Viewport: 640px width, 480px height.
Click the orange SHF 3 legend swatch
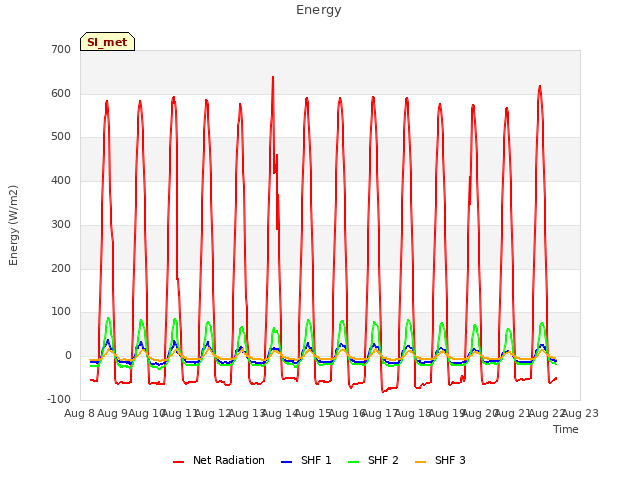click(420, 462)
